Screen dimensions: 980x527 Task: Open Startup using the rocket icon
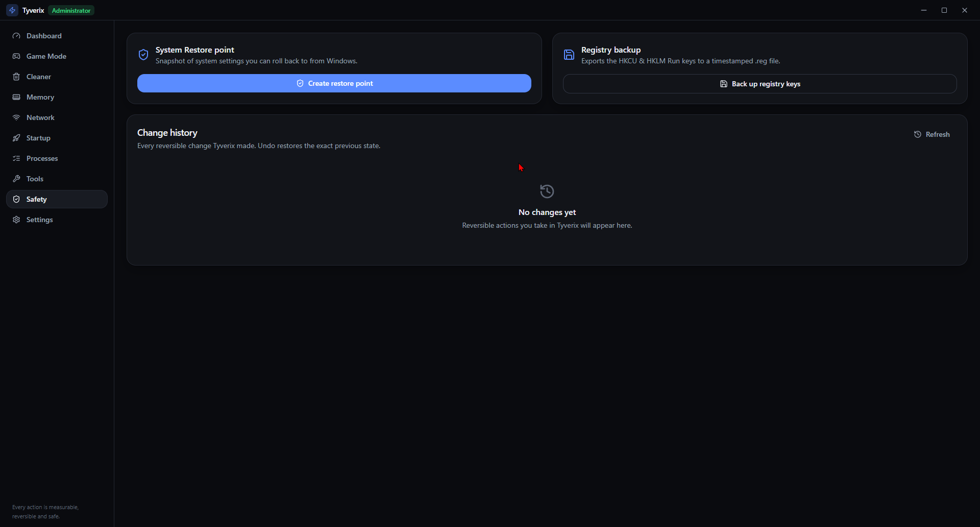[x=16, y=138]
